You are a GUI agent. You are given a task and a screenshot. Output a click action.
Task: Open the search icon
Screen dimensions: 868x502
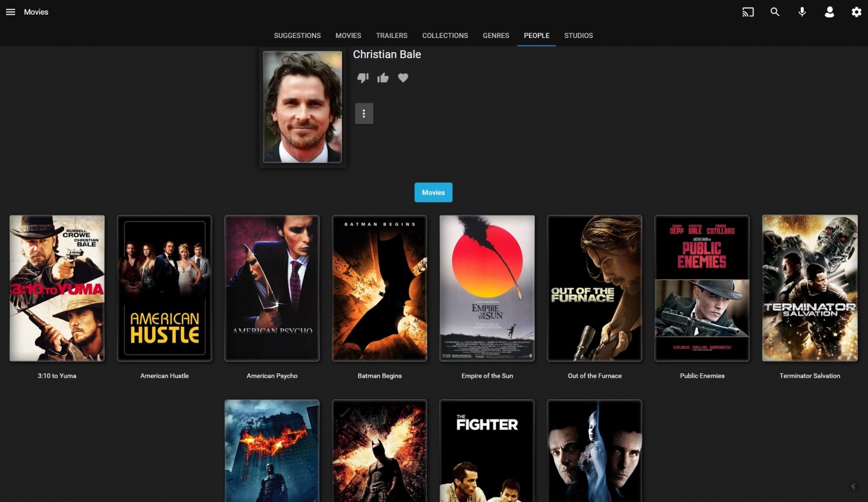coord(775,12)
